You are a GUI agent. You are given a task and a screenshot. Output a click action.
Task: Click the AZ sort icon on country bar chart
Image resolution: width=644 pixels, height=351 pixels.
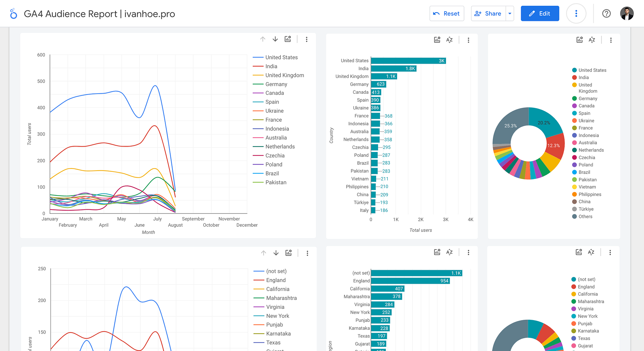click(450, 40)
